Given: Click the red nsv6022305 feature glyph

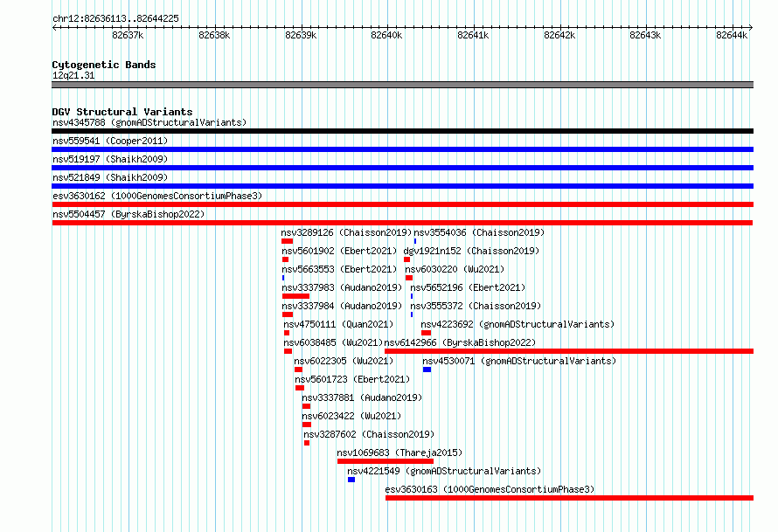Looking at the screenshot, I should [298, 370].
